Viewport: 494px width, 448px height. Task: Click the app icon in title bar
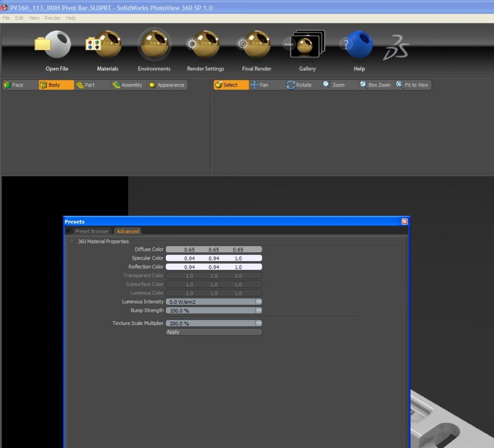pos(5,7)
